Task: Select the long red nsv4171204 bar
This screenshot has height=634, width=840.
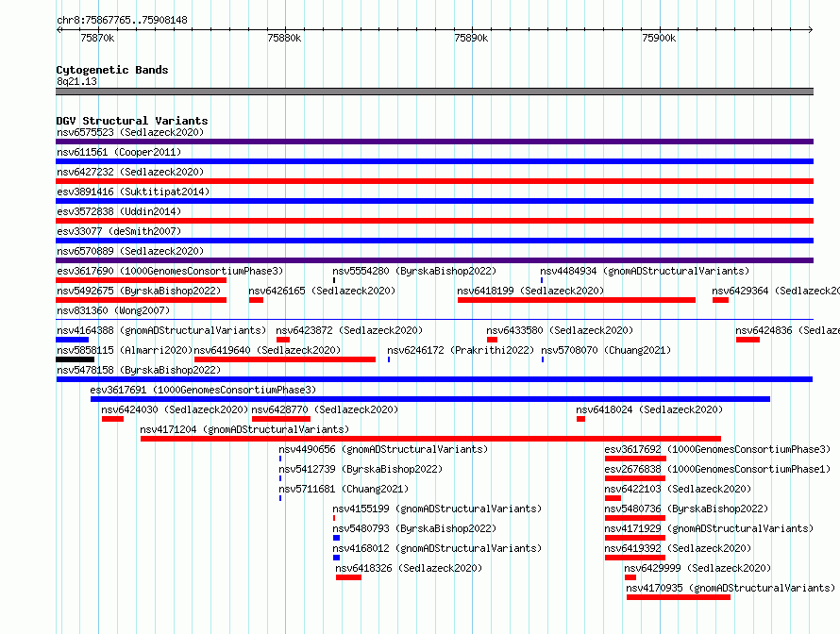Action: [x=430, y=439]
